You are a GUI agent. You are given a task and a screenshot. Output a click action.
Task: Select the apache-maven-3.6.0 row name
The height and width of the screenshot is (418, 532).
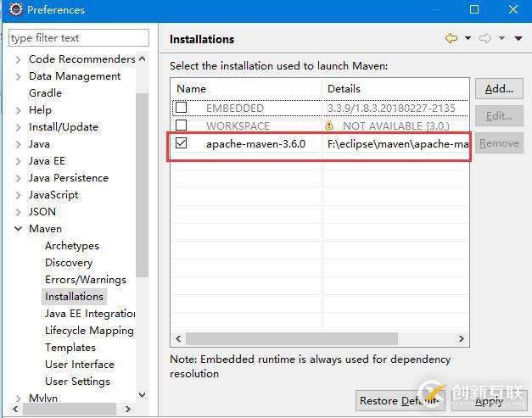(256, 144)
